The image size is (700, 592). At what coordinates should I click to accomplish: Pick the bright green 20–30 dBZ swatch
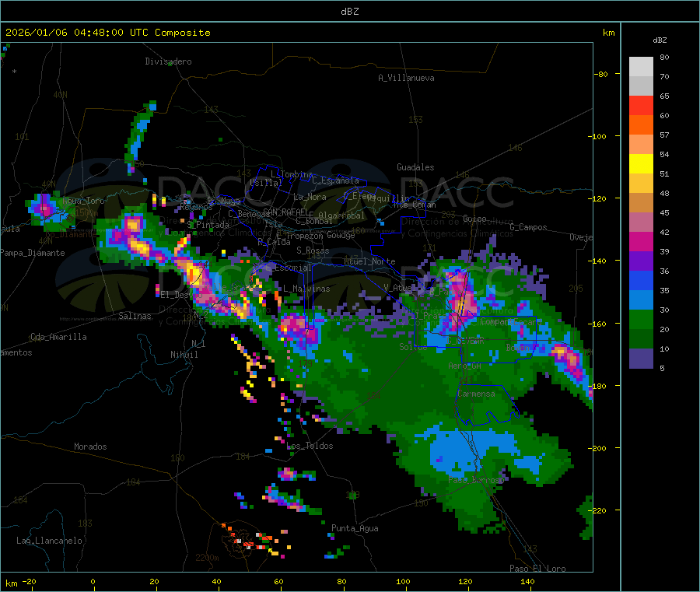click(641, 320)
